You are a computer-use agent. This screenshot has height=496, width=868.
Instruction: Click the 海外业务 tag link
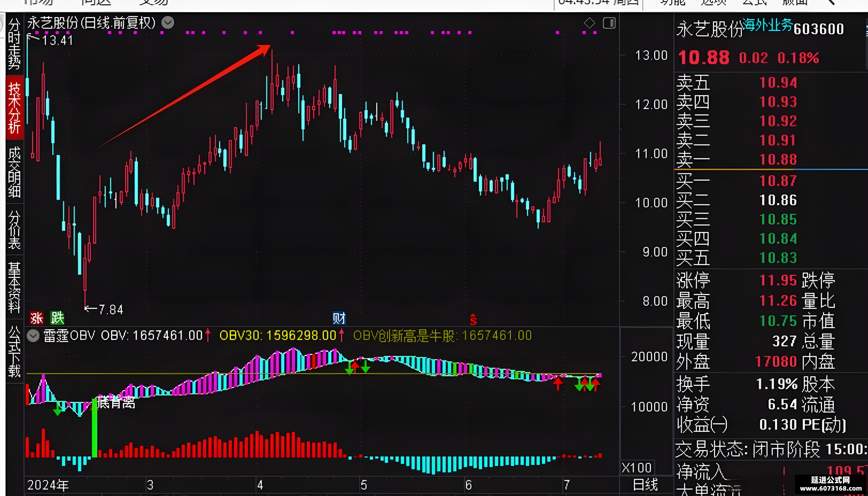768,25
